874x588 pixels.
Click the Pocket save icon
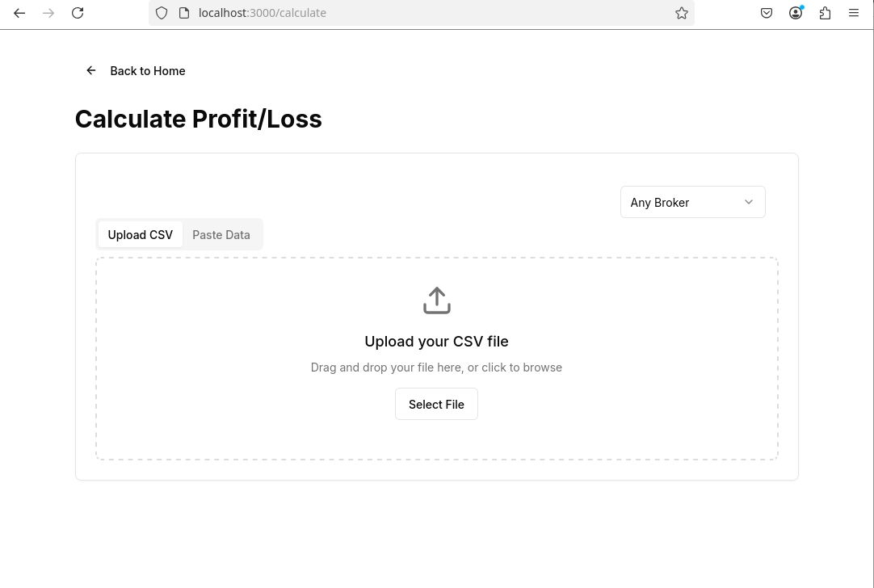(x=767, y=13)
